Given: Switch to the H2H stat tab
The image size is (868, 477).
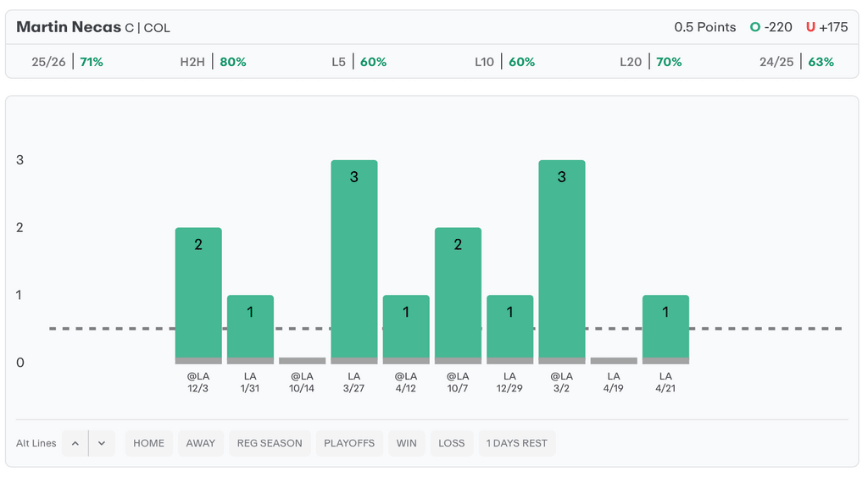Looking at the screenshot, I should pos(213,62).
